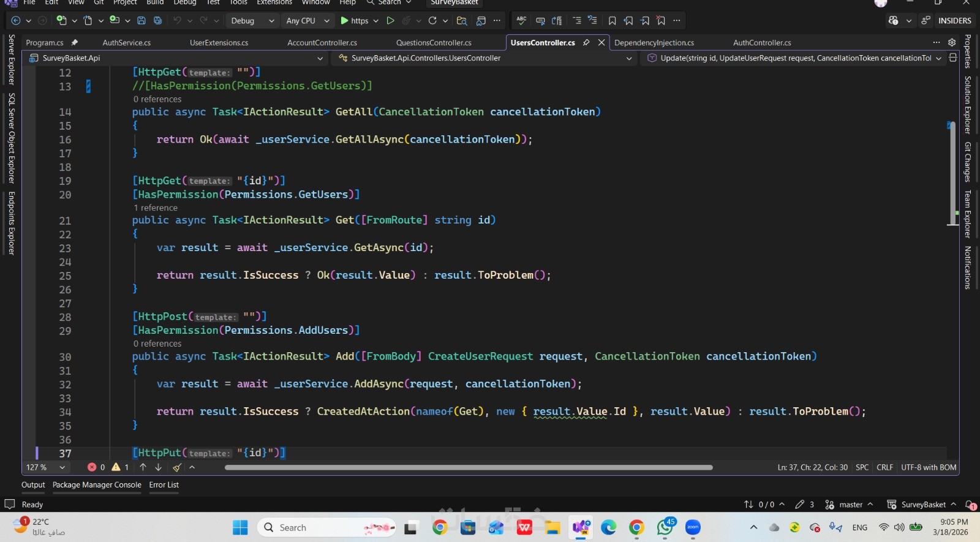Open the tab well settings gear icon

click(952, 43)
